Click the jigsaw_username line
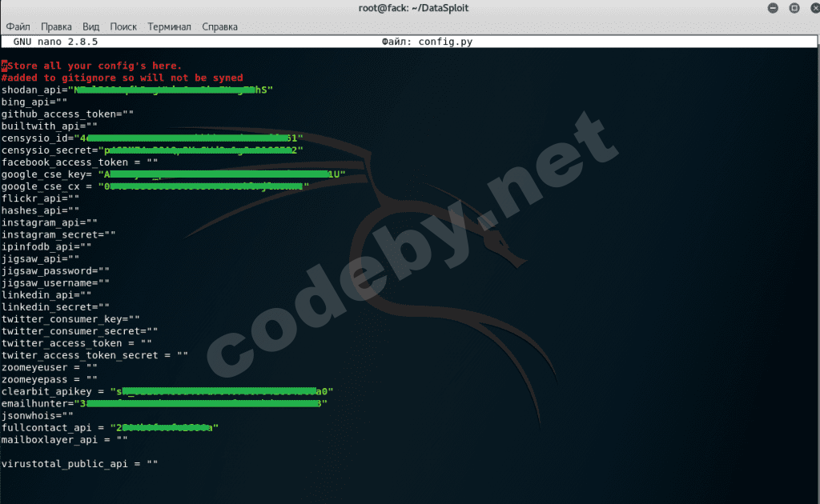 55,282
